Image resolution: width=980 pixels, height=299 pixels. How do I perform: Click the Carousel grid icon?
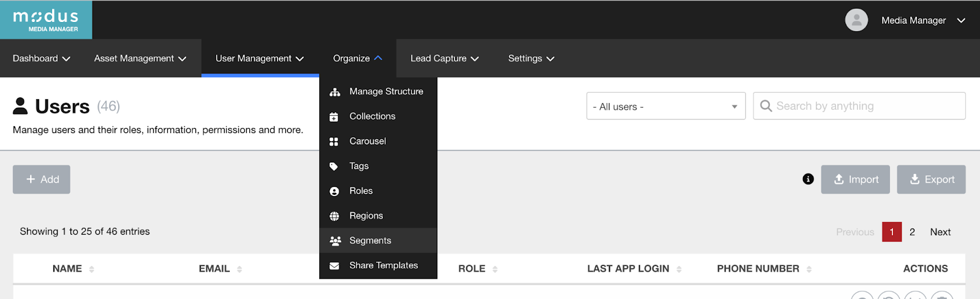tap(334, 142)
